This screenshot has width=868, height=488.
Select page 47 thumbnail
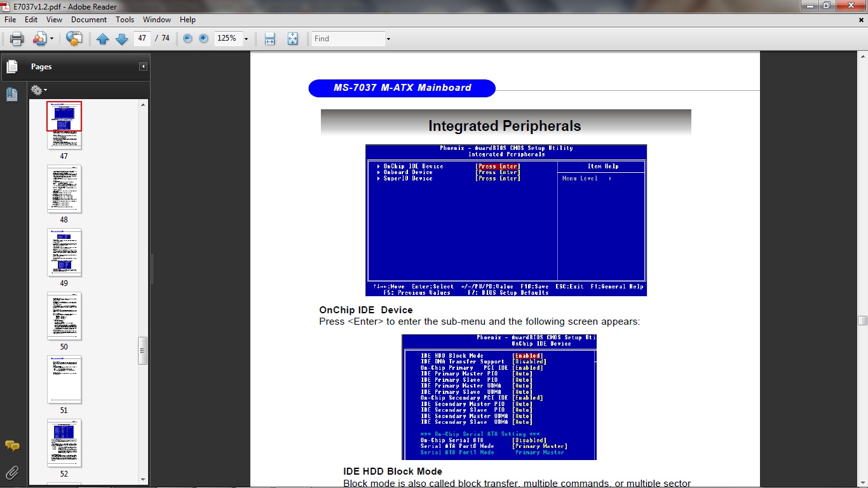pos(64,125)
